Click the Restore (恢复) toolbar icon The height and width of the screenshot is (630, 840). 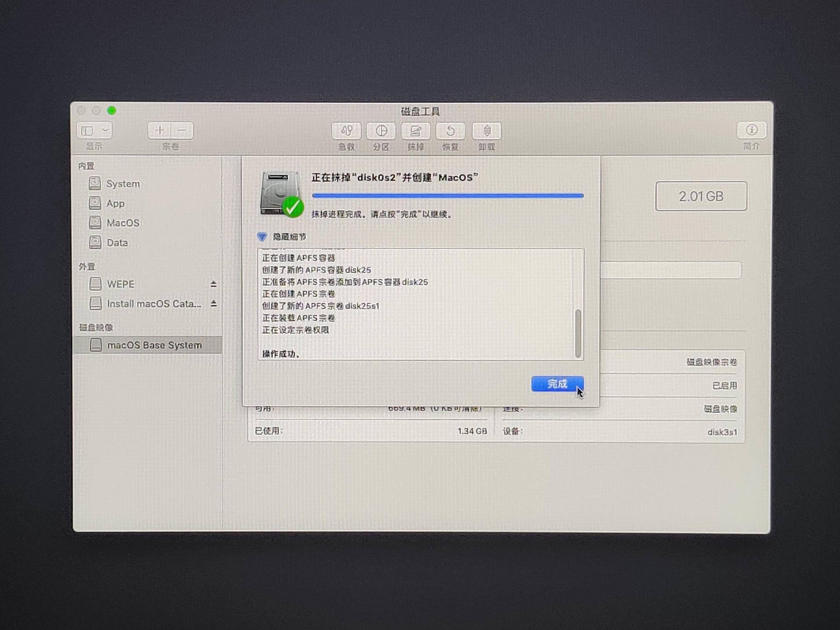(450, 131)
